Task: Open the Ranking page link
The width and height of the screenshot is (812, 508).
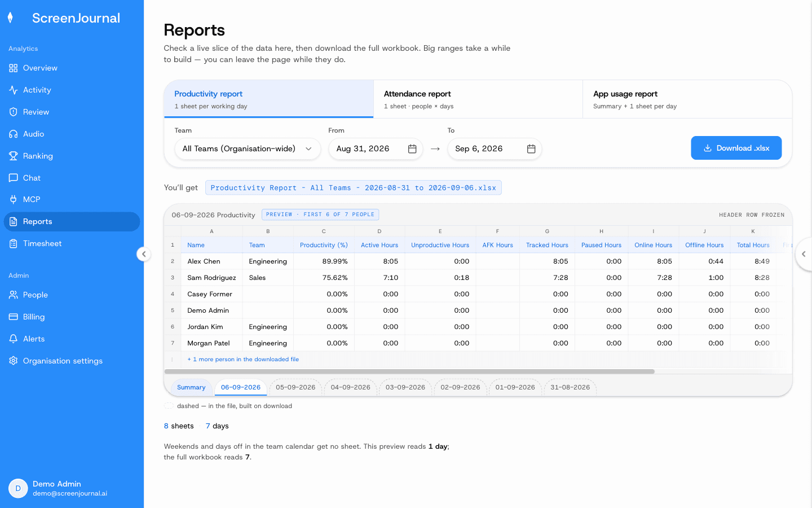Action: [x=72, y=156]
